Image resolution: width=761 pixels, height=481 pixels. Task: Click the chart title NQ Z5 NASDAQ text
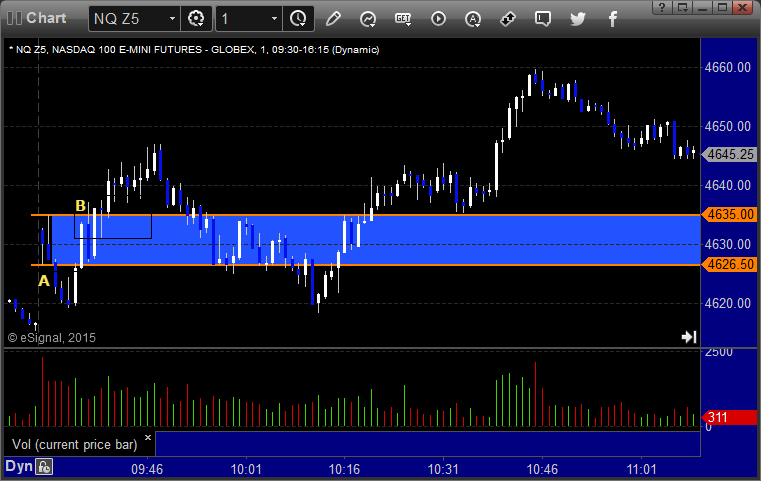tap(194, 50)
